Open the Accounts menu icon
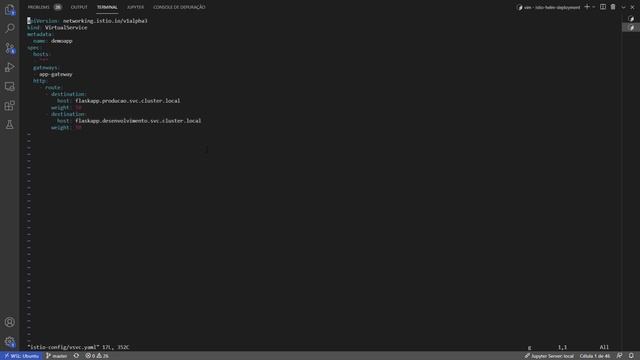Screen dimensions: 640x360 [x=9, y=322]
